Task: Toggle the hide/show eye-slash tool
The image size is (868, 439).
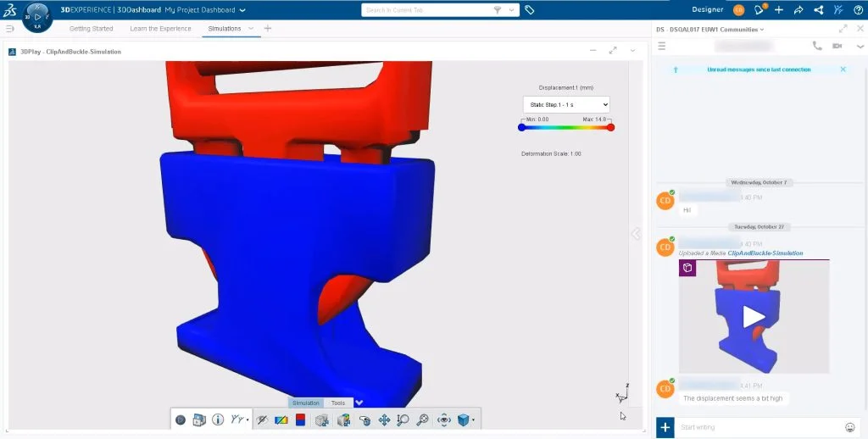Action: click(x=263, y=420)
